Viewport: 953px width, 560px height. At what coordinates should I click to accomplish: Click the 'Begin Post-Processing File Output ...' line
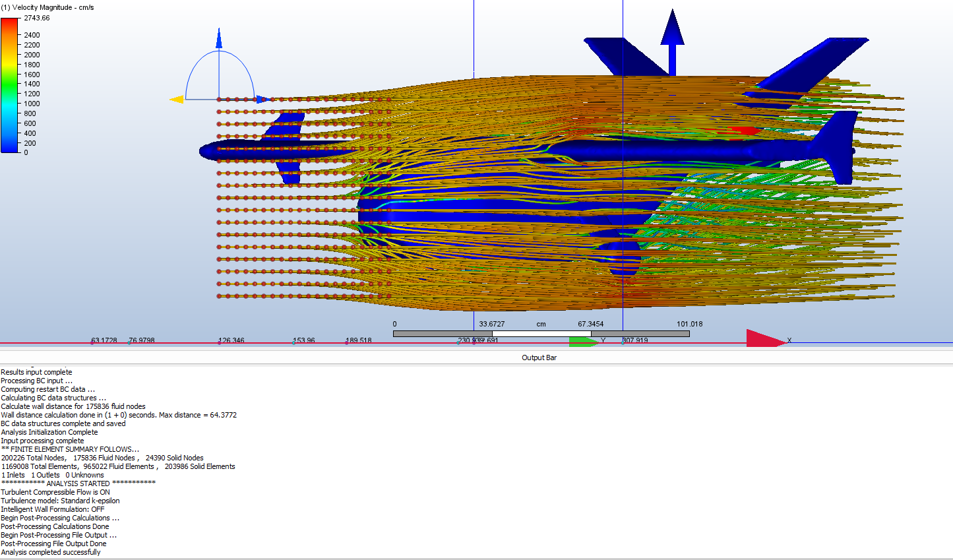59,535
